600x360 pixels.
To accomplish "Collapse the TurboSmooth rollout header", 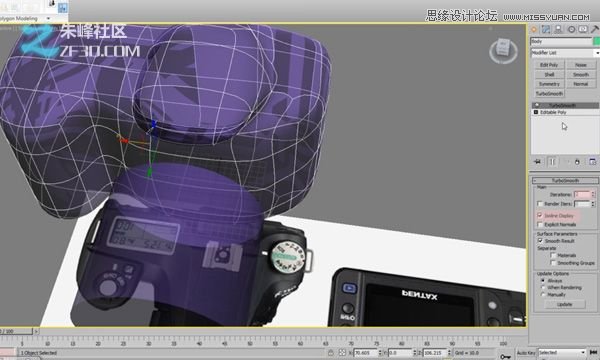I will pyautogui.click(x=565, y=181).
